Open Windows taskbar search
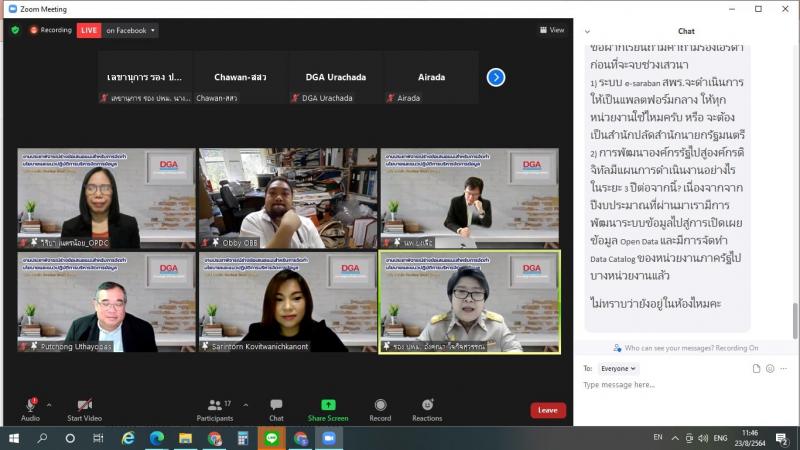Viewport: 800px width, 450px height. point(42,438)
